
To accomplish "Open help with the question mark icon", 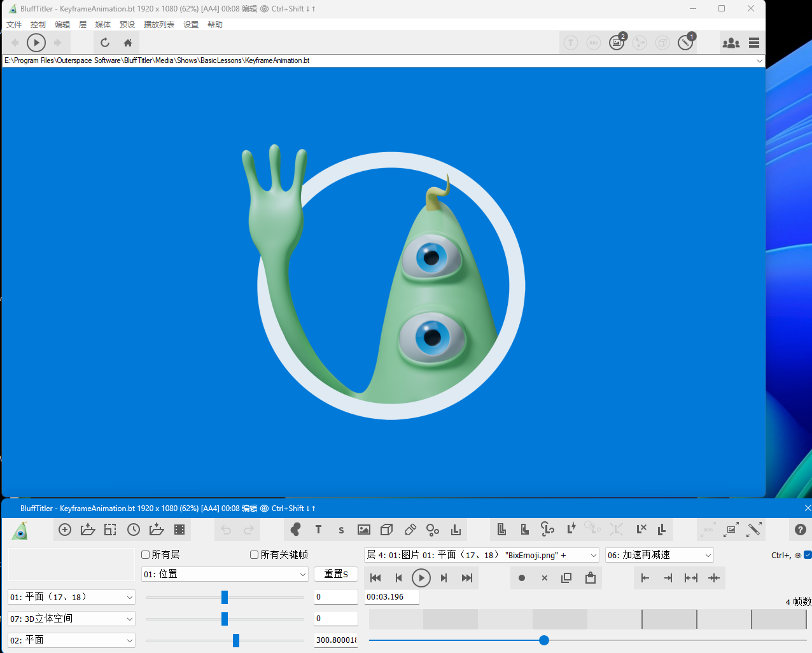I will pyautogui.click(x=801, y=530).
